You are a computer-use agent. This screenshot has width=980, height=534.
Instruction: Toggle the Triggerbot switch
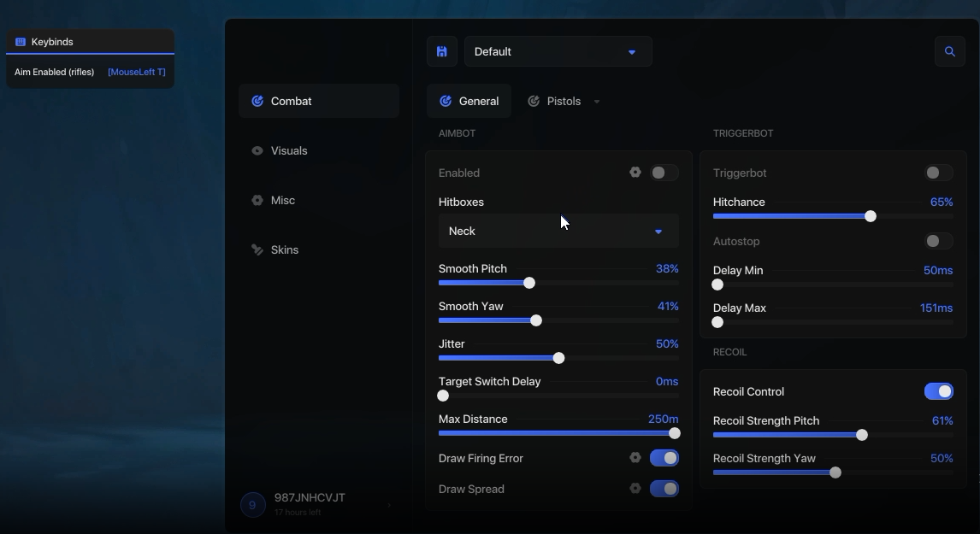[938, 173]
